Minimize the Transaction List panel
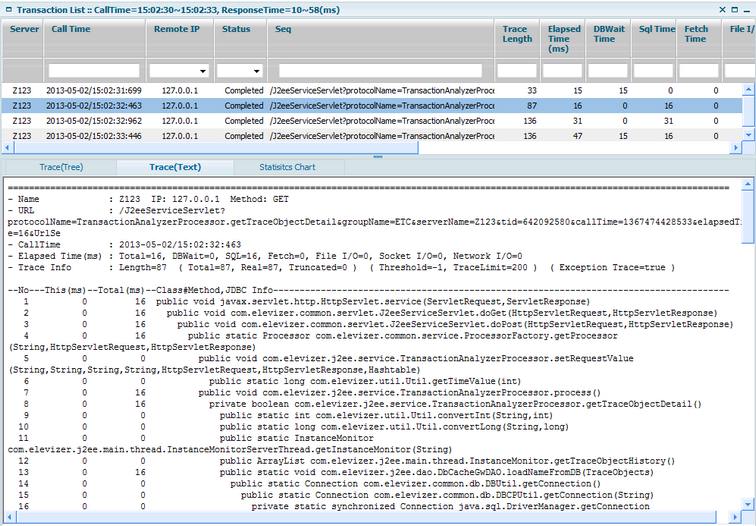This screenshot has width=756, height=526. (x=747, y=10)
